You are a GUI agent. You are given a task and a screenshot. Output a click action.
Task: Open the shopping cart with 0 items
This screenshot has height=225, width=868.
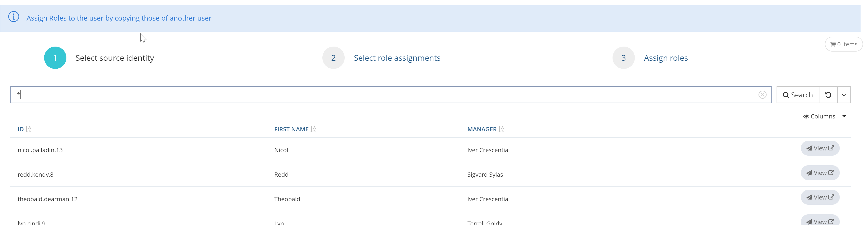[843, 44]
